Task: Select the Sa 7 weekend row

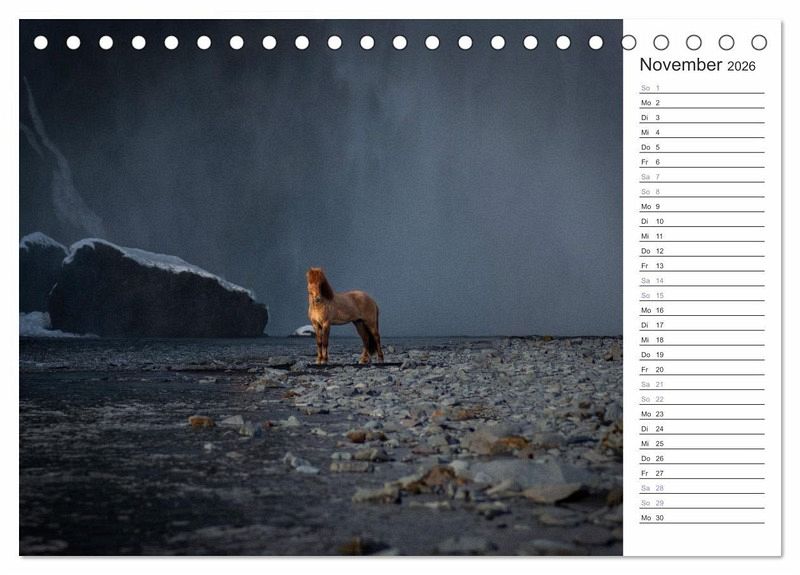Action: pyautogui.click(x=700, y=177)
